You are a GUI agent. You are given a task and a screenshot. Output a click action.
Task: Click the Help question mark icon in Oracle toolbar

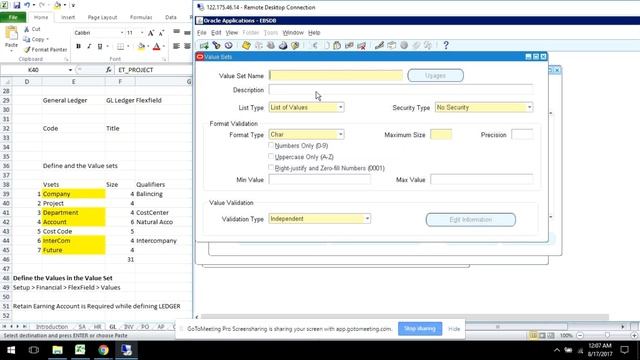[x=446, y=45]
